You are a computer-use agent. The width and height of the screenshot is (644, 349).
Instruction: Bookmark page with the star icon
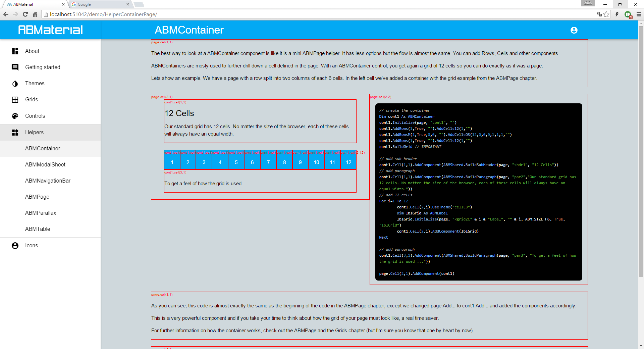606,14
